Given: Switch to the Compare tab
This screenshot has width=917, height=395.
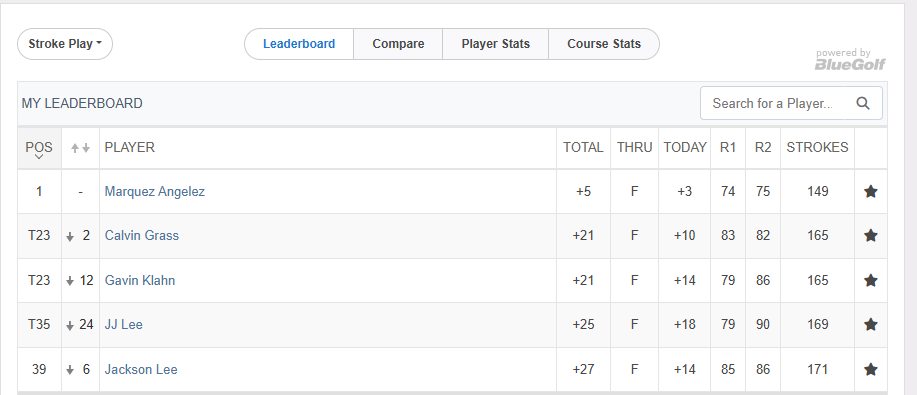Looking at the screenshot, I should pyautogui.click(x=398, y=44).
